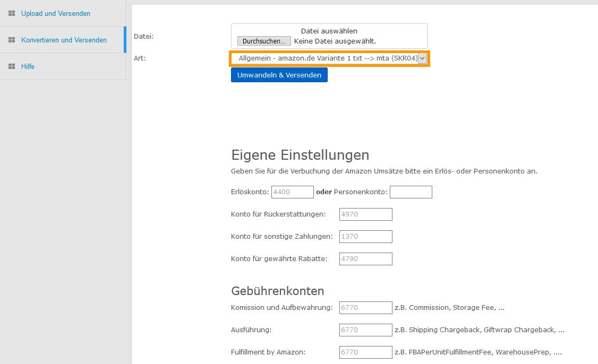Click the Komission und Aufbewahrung account field

(x=366, y=308)
